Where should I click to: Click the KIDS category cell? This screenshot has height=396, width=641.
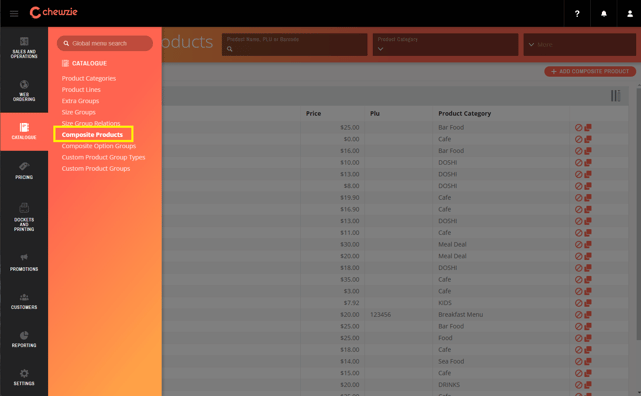coord(445,303)
